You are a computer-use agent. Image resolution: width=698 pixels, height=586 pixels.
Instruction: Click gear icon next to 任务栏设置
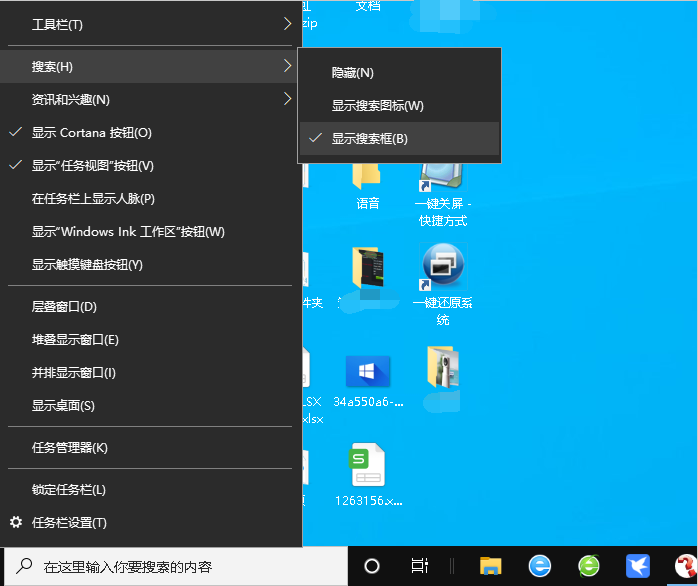point(16,522)
